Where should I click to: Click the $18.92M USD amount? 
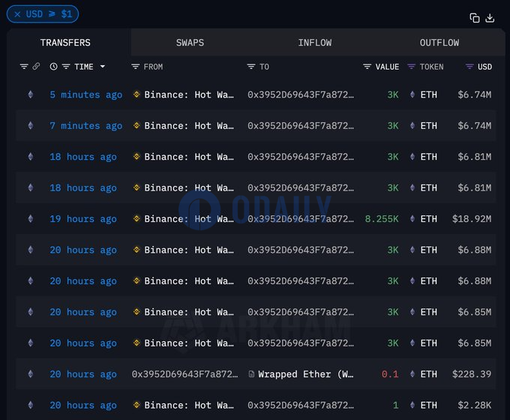coord(472,219)
